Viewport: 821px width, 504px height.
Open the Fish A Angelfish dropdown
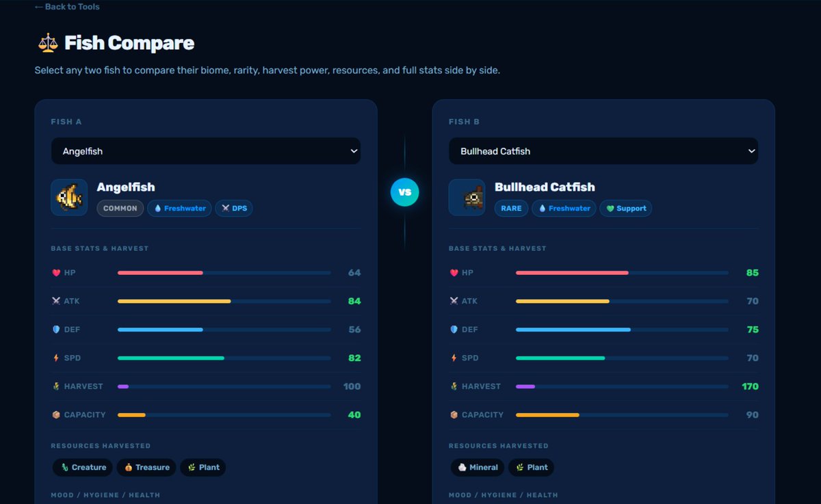206,151
